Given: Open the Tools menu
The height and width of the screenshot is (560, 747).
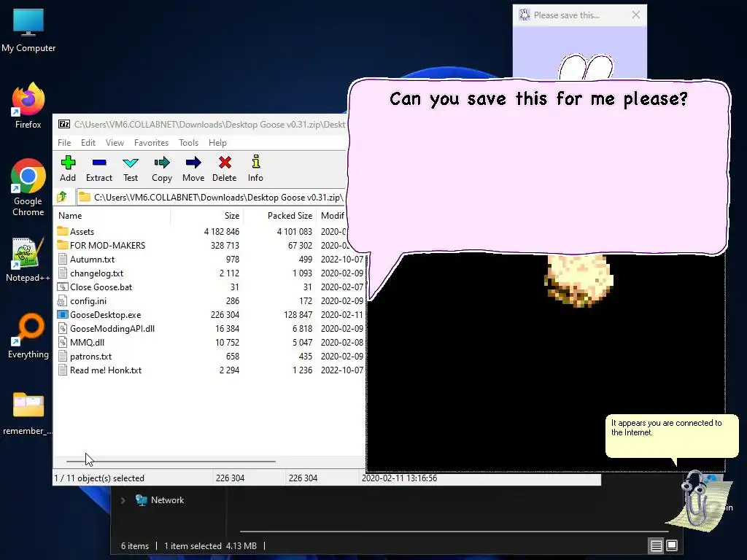Looking at the screenshot, I should pyautogui.click(x=189, y=143).
